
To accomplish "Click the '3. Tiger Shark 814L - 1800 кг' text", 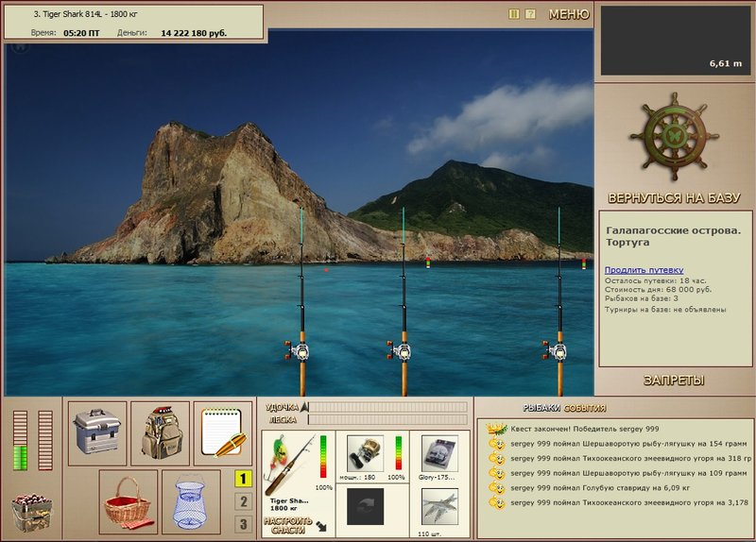I will pyautogui.click(x=85, y=14).
